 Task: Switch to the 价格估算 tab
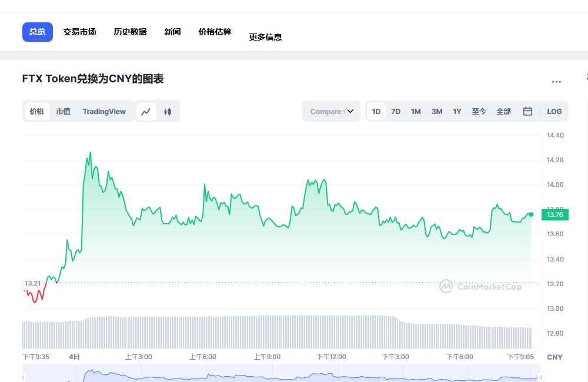(x=215, y=32)
